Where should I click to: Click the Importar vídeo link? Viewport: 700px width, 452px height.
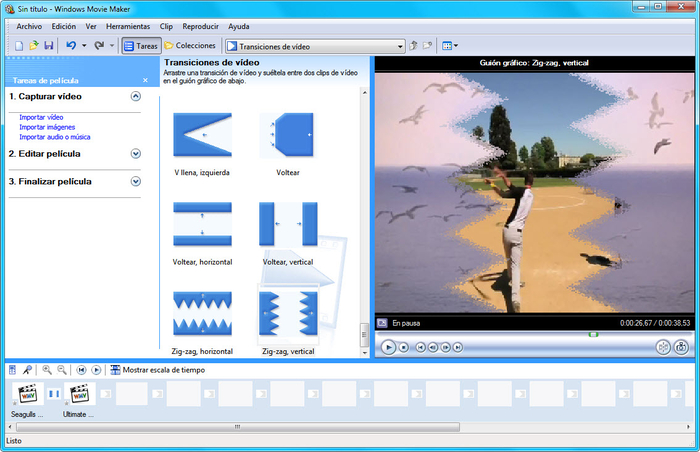pos(41,117)
